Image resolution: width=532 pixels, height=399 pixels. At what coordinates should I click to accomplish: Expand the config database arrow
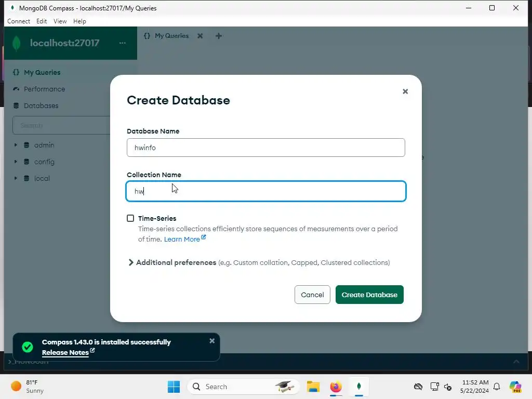[x=15, y=162]
